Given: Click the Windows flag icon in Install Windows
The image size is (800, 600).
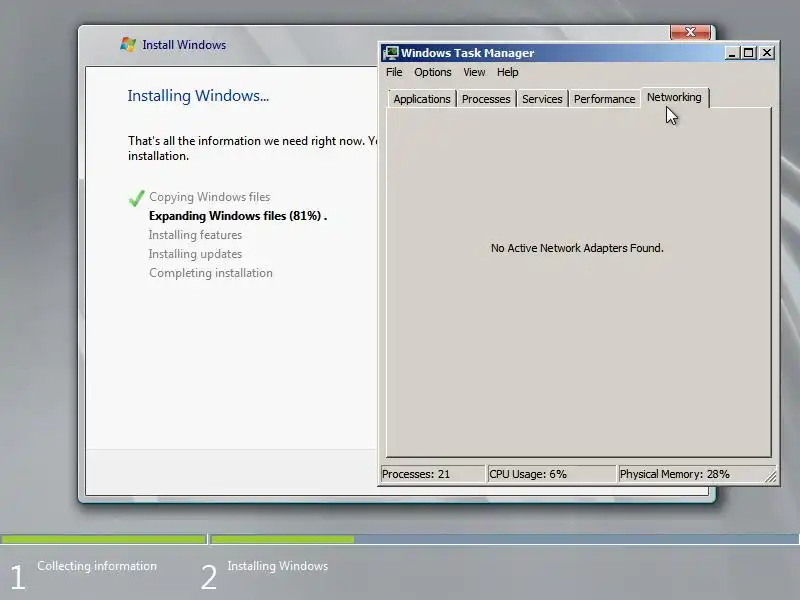Looking at the screenshot, I should 128,44.
